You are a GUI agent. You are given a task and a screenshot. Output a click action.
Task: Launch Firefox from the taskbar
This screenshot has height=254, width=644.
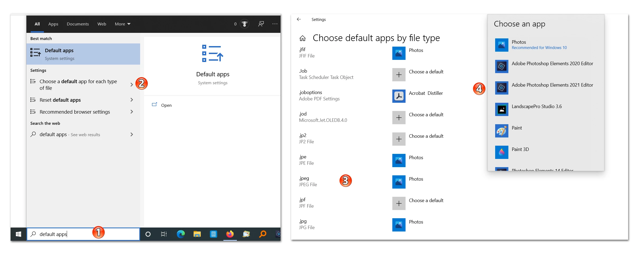point(230,234)
